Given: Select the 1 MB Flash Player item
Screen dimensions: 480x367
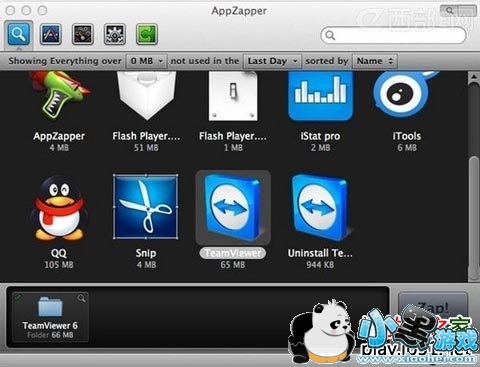Looking at the screenshot, I should 233,96.
